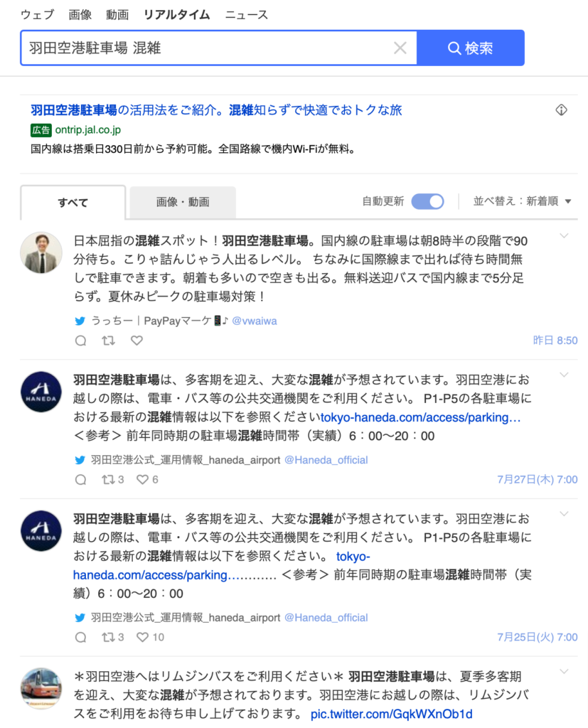Image resolution: width=588 pixels, height=728 pixels.
Task: Open the pic.twitter.com/GqkWXnOb1d link
Action: tap(392, 714)
